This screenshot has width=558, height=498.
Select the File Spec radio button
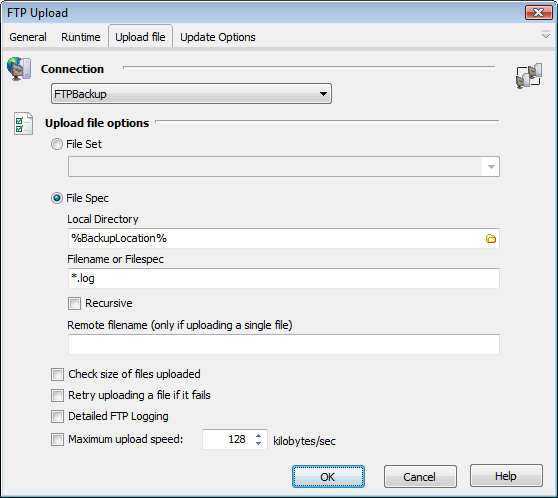coord(57,198)
